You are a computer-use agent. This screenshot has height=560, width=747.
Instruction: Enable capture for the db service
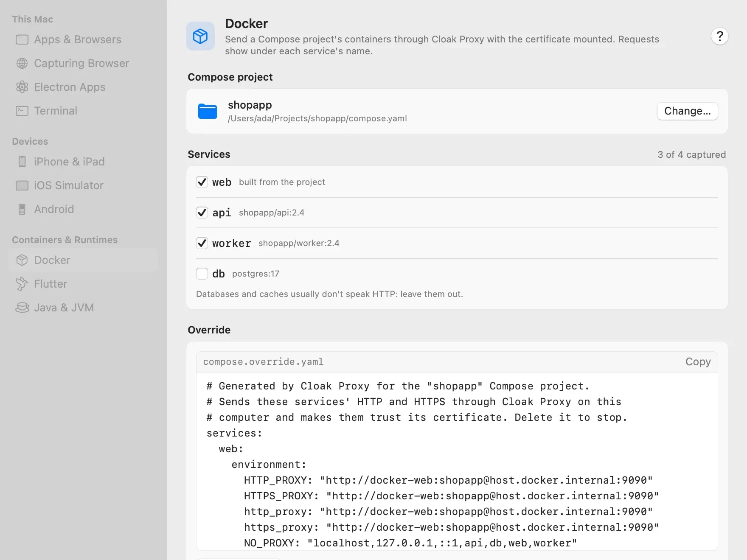(202, 274)
